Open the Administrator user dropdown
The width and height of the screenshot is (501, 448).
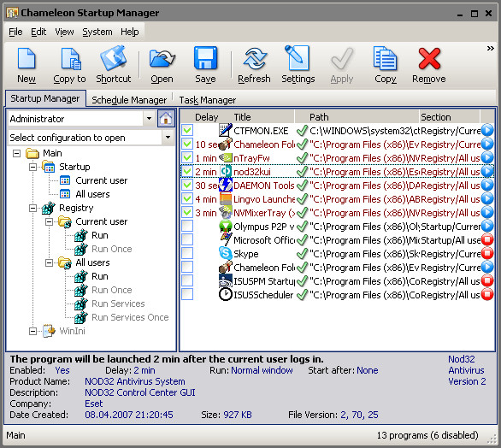point(149,119)
